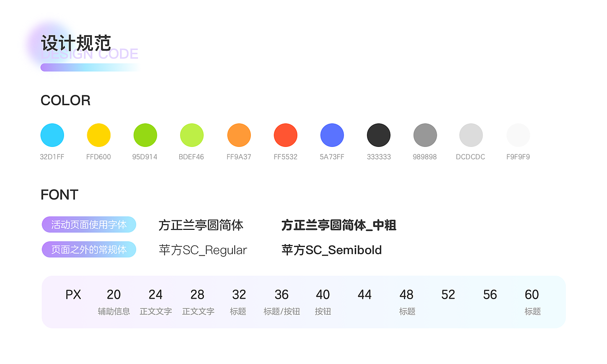Select the 苹方SC_Semibold font option

coord(331,250)
